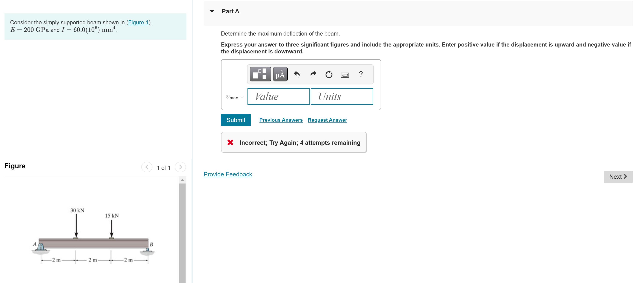Open the Greek symbols µÅ palette
Screen dimensions: 644x283
(280, 74)
